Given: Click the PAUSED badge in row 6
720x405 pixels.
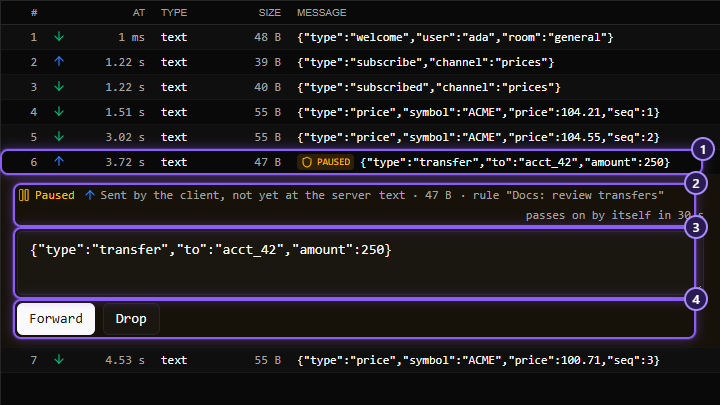Looking at the screenshot, I should (326, 162).
